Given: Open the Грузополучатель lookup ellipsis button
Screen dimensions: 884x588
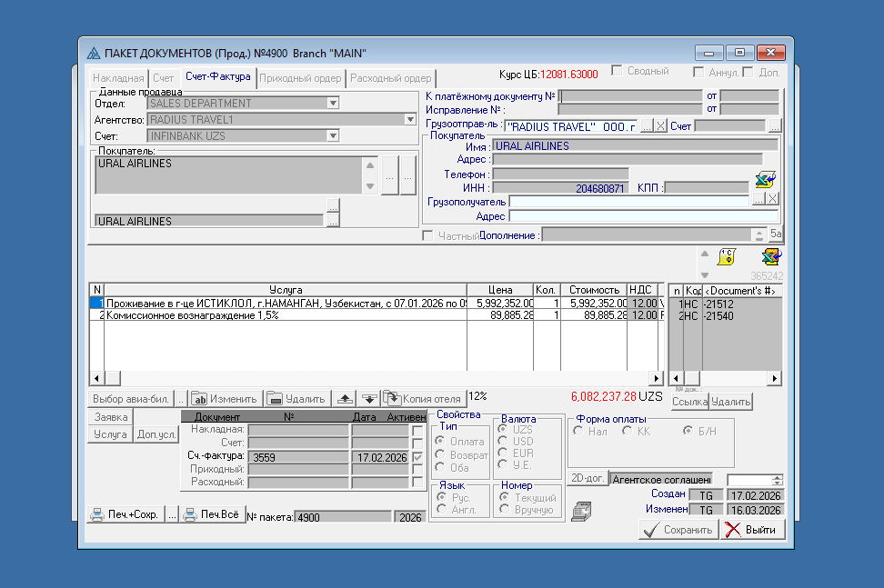Looking at the screenshot, I should 758,199.
